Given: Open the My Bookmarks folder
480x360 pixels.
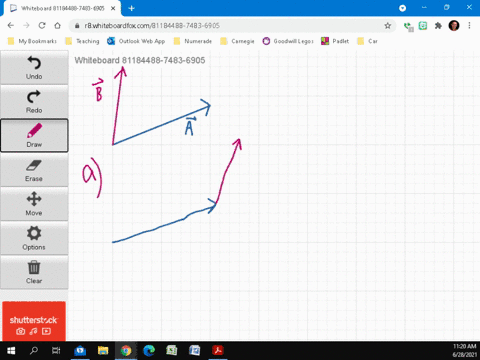Looking at the screenshot, I should pos(32,41).
